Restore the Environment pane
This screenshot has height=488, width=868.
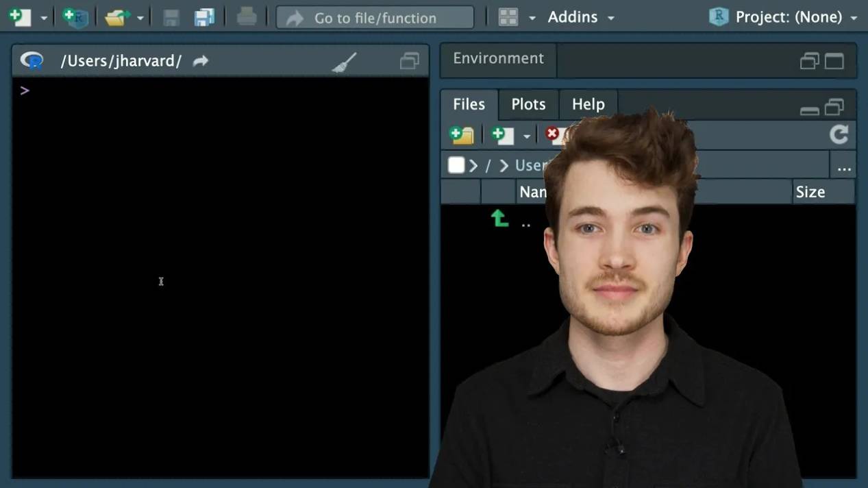809,62
